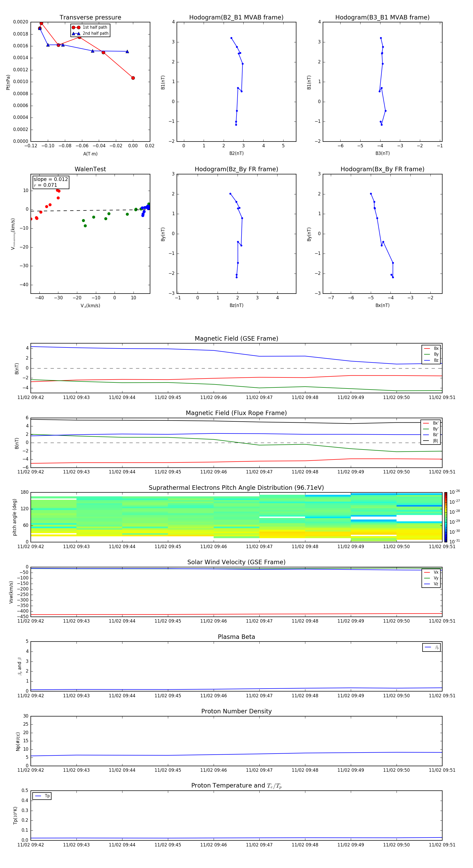Screen dimensions: 473x868
Task: Click the "Np(#/cc)" y-axis label
Action: pos(18,741)
